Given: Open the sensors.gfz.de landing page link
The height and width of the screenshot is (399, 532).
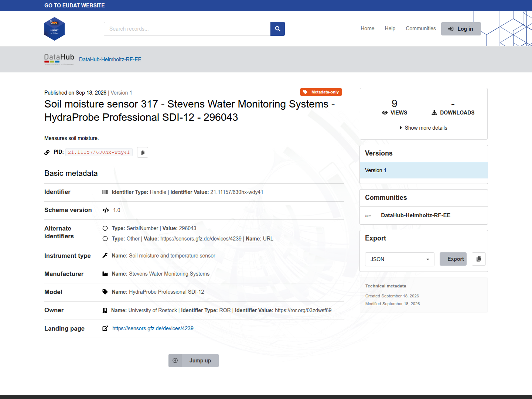Looking at the screenshot, I should 153,328.
